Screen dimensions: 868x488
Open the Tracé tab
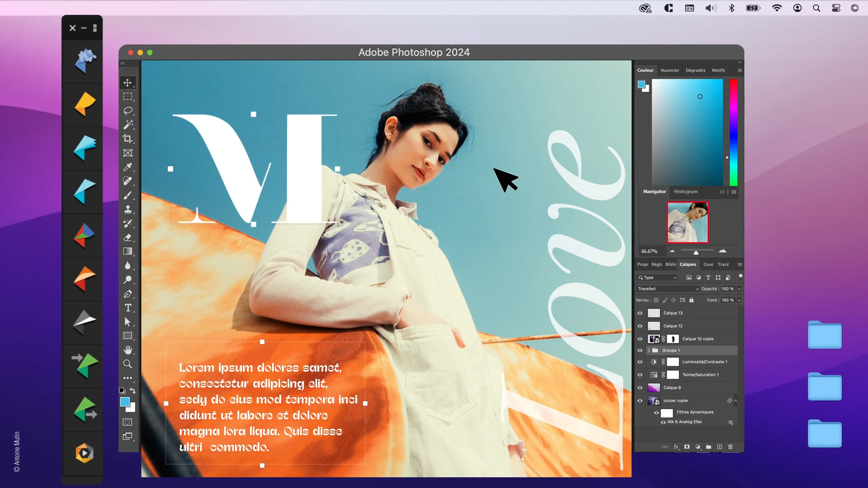click(723, 264)
